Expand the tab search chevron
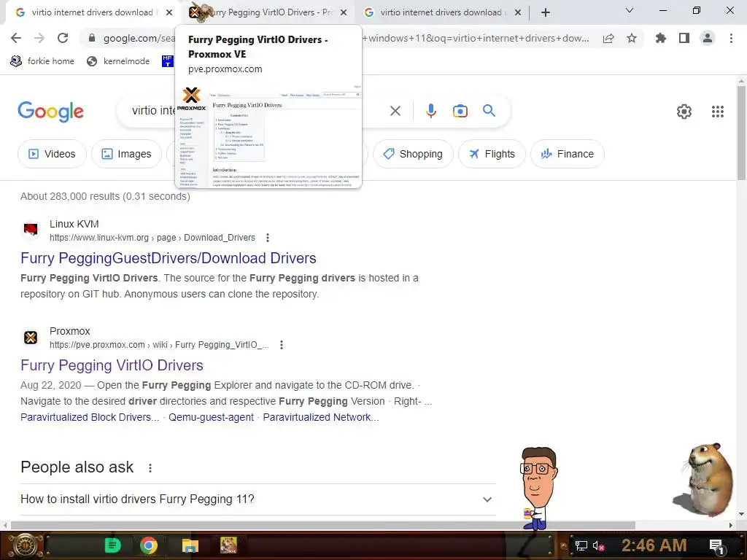The height and width of the screenshot is (560, 747). point(630,10)
